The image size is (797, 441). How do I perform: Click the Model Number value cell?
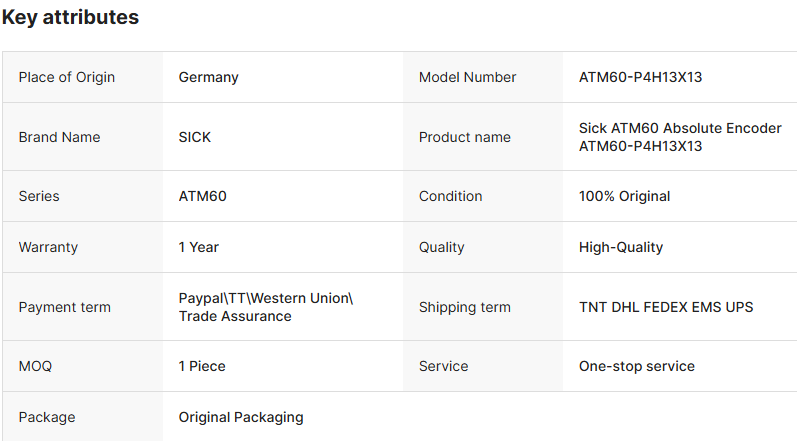[x=640, y=77]
